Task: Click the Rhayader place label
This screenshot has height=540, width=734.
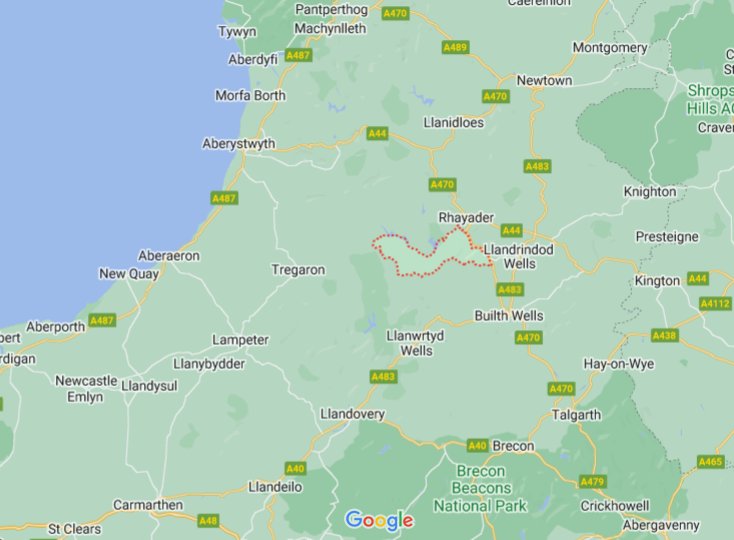Action: pyautogui.click(x=466, y=218)
